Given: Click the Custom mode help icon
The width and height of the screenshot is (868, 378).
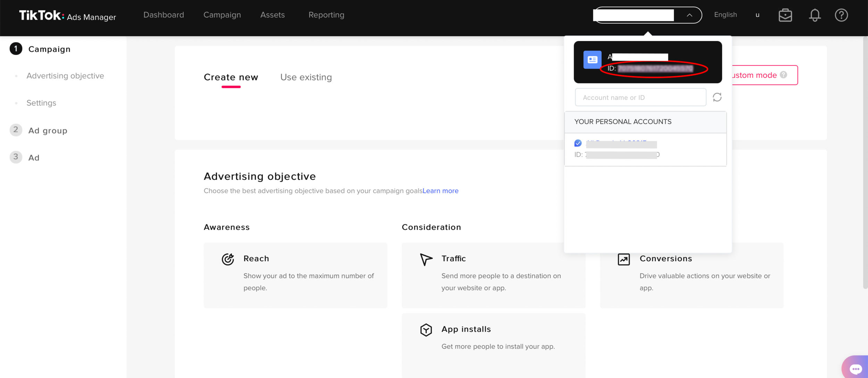Looking at the screenshot, I should pyautogui.click(x=783, y=75).
